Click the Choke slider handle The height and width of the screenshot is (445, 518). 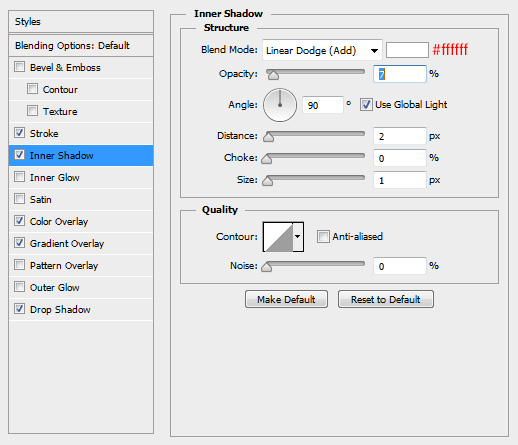coord(266,159)
